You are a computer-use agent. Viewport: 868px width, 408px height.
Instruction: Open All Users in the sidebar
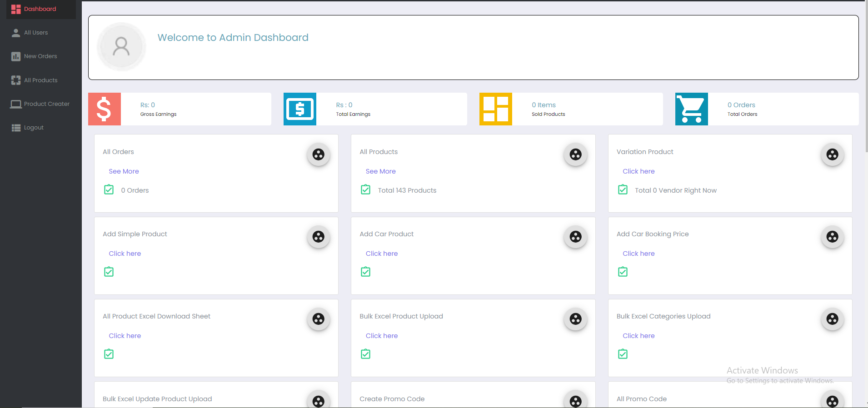click(x=35, y=33)
